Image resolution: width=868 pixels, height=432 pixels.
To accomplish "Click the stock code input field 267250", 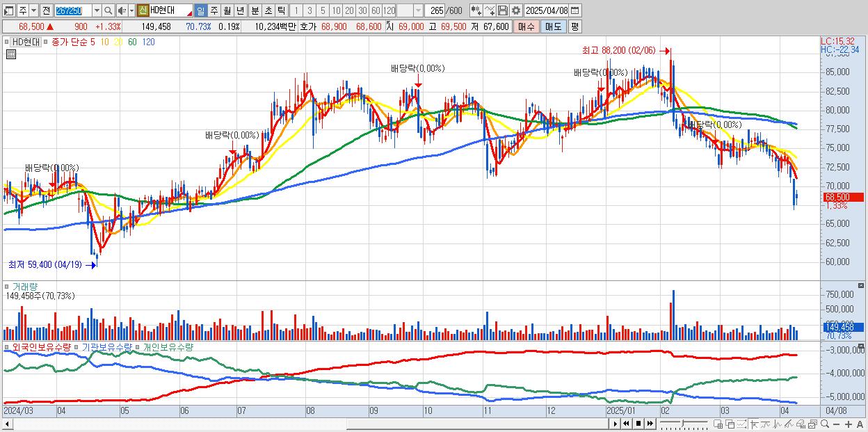I will tap(74, 10).
